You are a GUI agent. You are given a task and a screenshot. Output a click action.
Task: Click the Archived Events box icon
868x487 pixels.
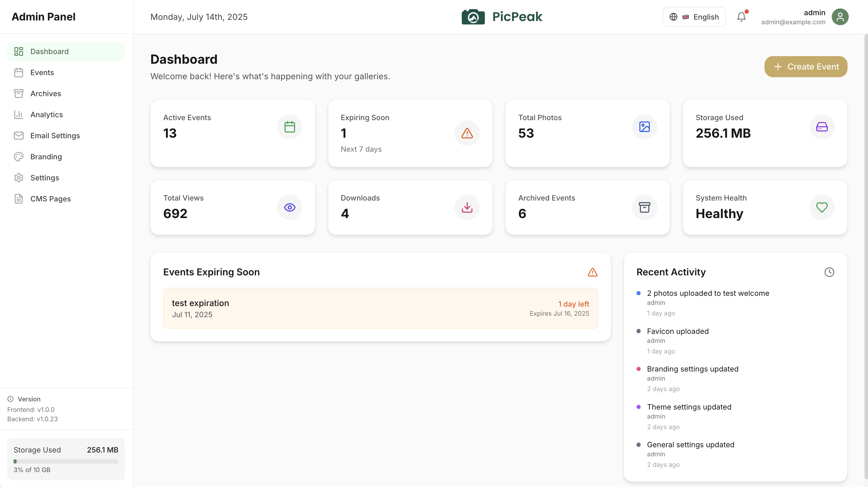(644, 207)
